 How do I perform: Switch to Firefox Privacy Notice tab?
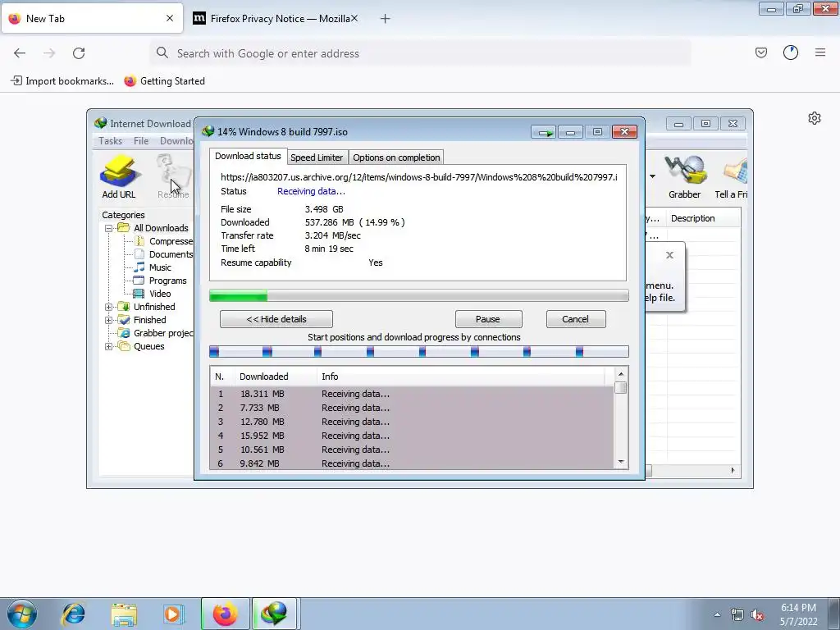tap(276, 19)
